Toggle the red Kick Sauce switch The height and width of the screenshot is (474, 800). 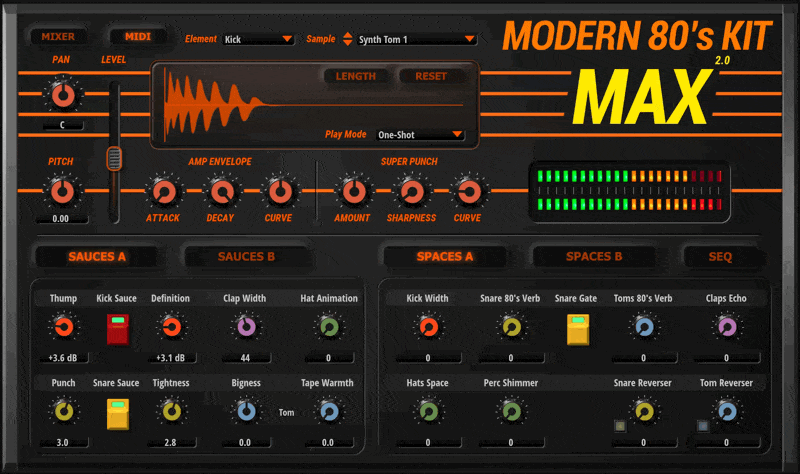coord(119,328)
